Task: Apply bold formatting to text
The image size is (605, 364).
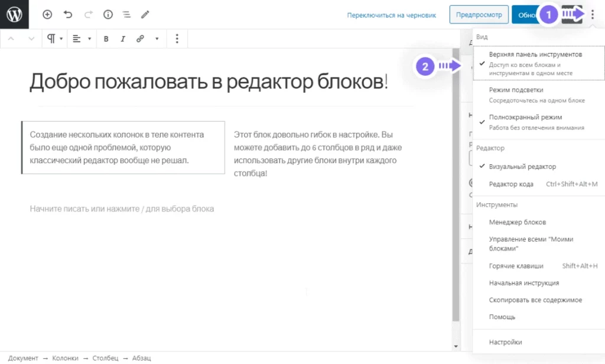Action: click(106, 39)
